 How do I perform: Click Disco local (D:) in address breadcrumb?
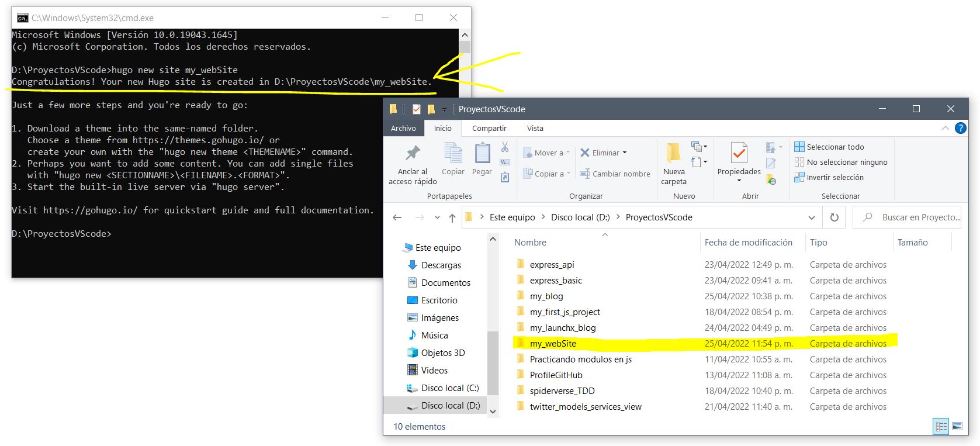coord(580,217)
